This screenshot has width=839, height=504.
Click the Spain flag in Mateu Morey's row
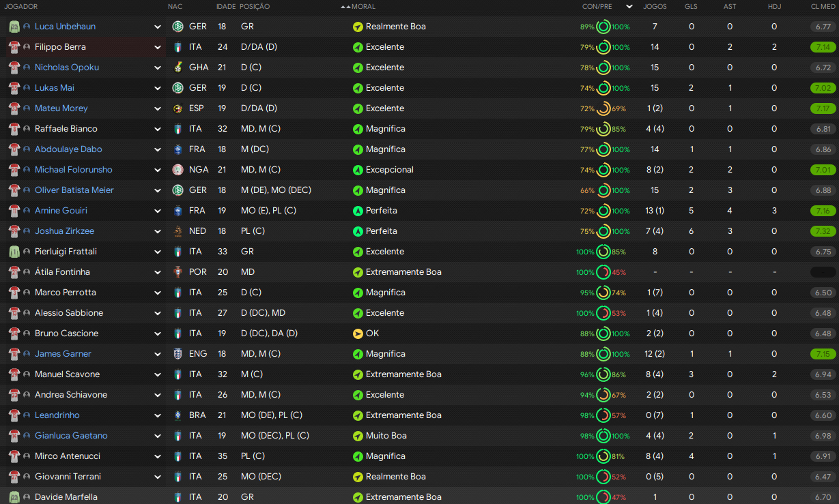click(x=178, y=108)
